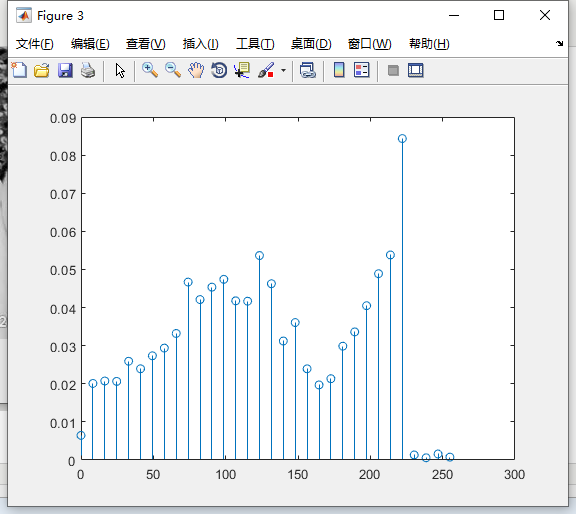Expand the Brush color dropdown arrow

tap(283, 70)
